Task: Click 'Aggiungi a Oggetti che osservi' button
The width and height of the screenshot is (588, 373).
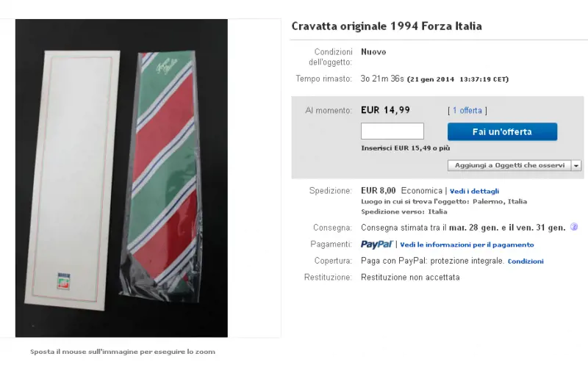Action: click(x=509, y=165)
